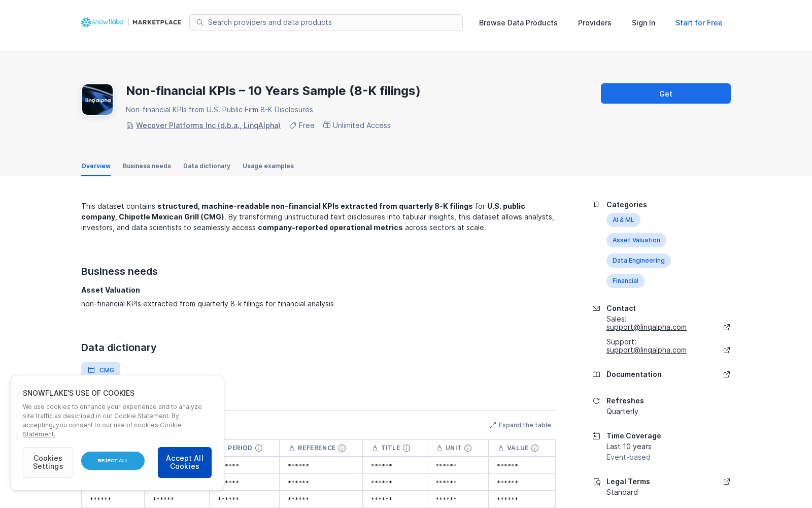Click the text-type icon before VALUE header
Screen dimensions: 812x508
(x=501, y=448)
